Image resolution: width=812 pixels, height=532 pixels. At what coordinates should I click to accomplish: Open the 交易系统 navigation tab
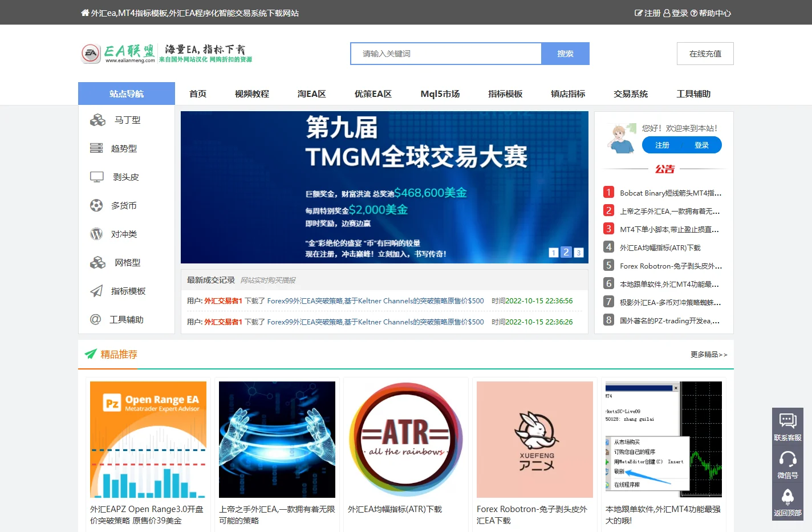click(x=631, y=94)
